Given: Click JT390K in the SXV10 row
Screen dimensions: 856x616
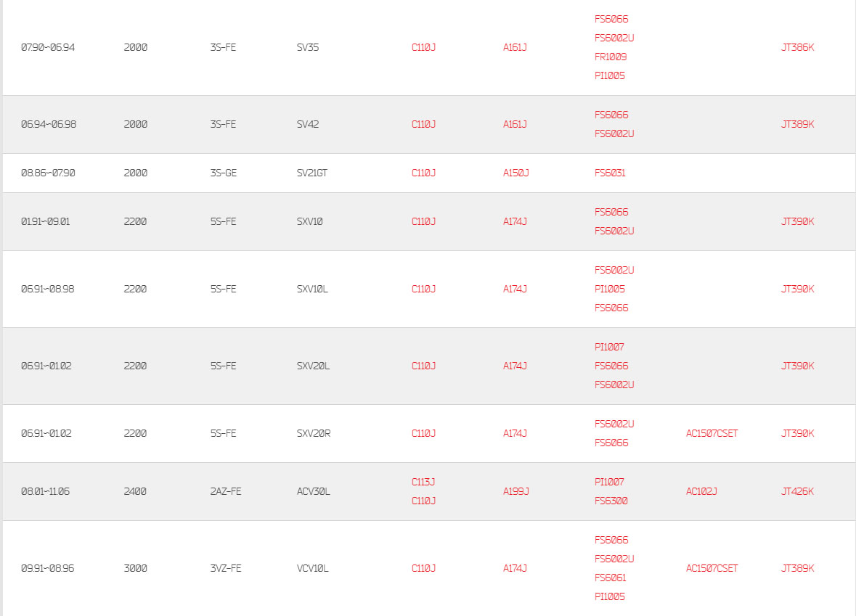Looking at the screenshot, I should point(797,221).
